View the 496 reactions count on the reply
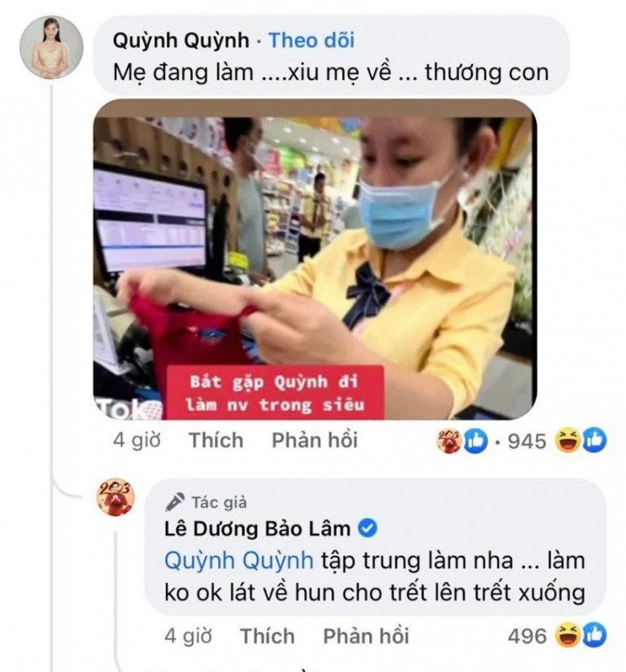This screenshot has height=672, width=626. [527, 637]
